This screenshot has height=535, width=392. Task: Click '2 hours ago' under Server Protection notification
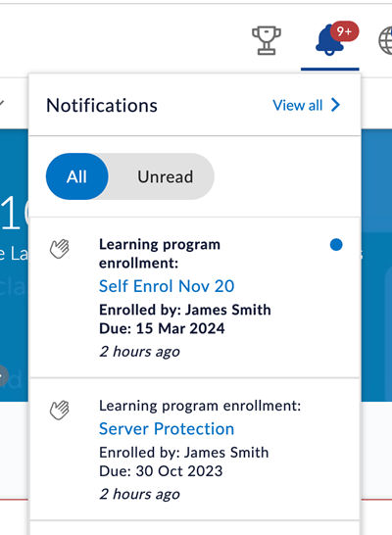click(139, 494)
